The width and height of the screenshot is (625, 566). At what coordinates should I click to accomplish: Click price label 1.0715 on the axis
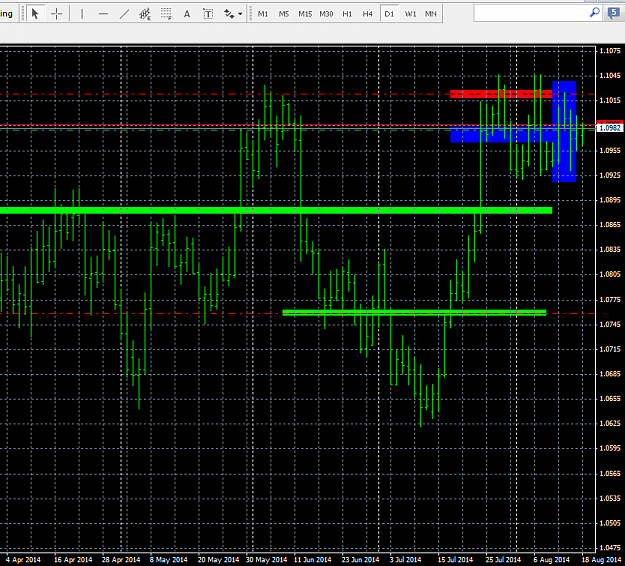coord(610,349)
